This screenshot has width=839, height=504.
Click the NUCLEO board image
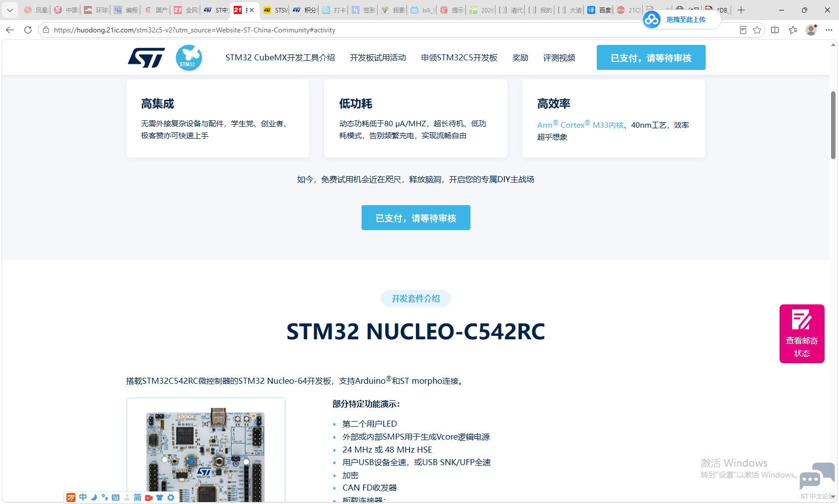[x=206, y=451]
